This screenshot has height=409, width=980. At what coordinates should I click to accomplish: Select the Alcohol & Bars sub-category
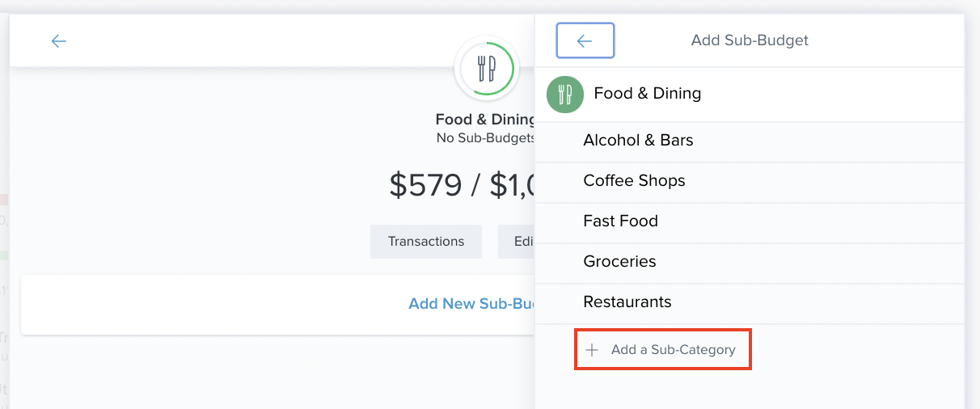[638, 141]
